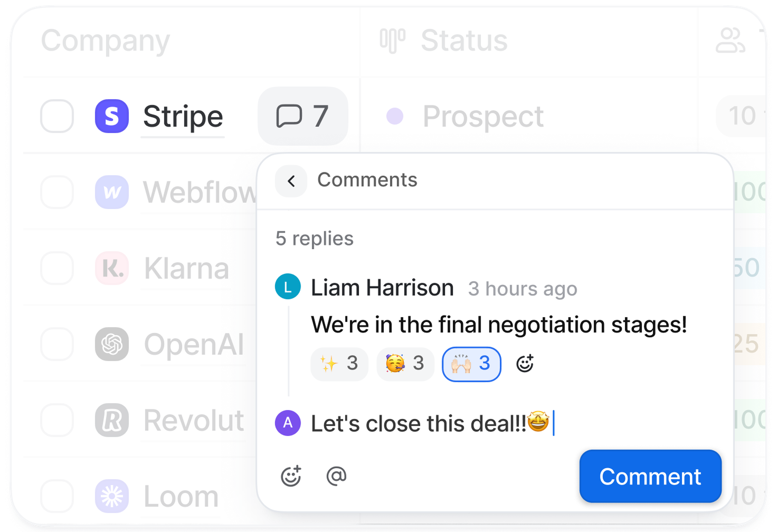777x532 pixels.
Task: Go back using the Comments chevron
Action: (291, 181)
